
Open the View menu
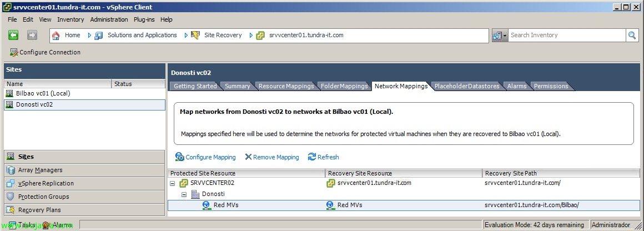click(x=45, y=19)
